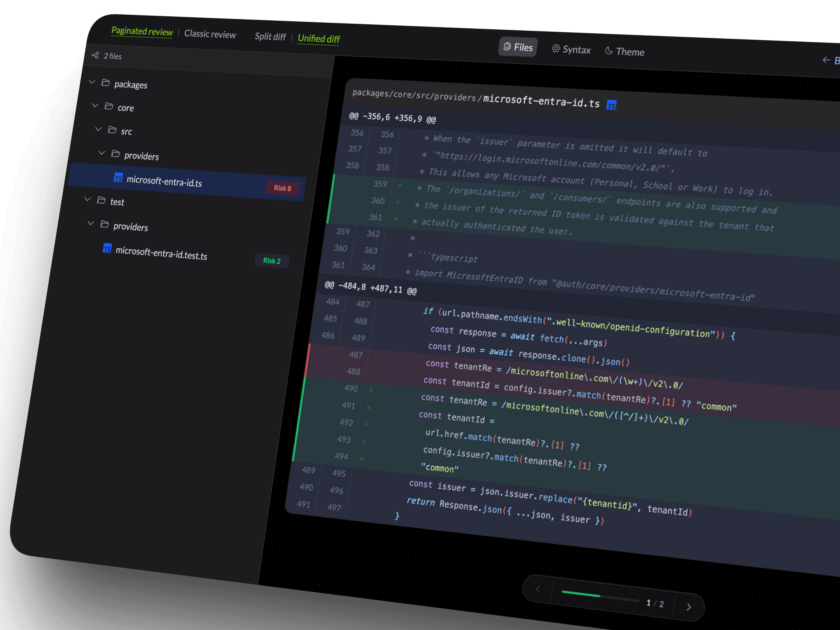Select the Unified diff view

point(318,39)
